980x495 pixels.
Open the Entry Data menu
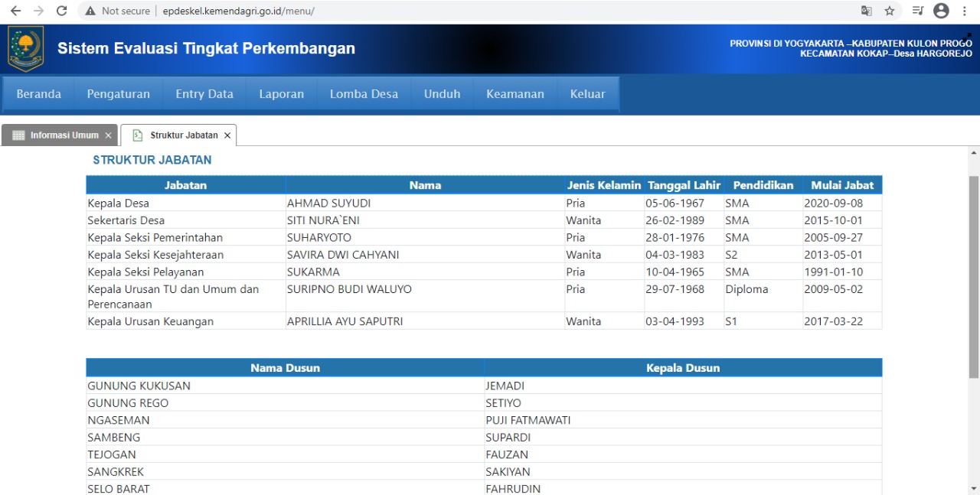click(x=204, y=94)
